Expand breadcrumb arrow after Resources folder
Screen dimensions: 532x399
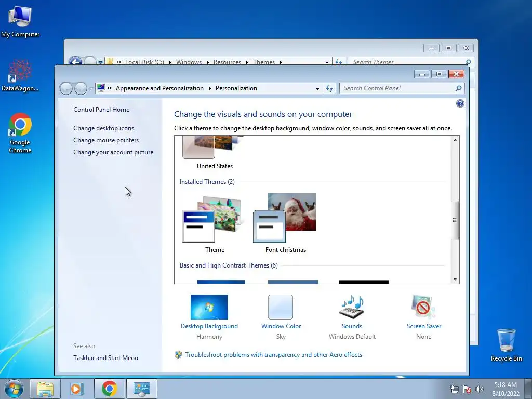click(247, 62)
